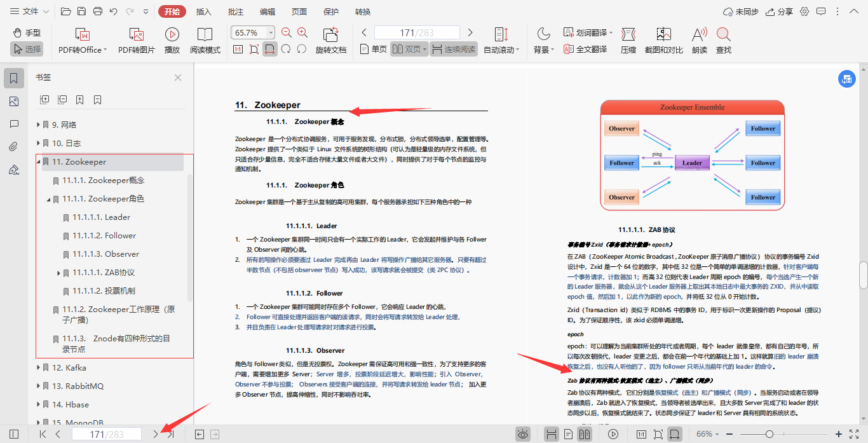Start 播放 slideshow playback
The height and width of the screenshot is (443, 868).
click(x=172, y=39)
